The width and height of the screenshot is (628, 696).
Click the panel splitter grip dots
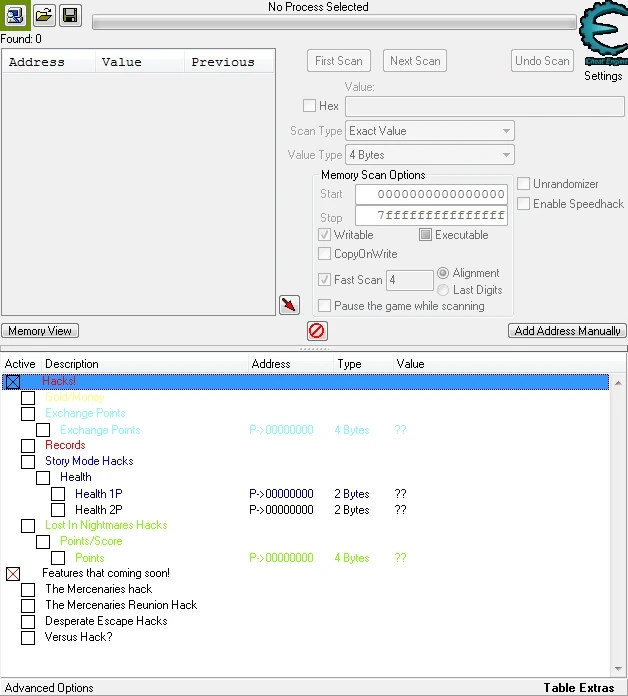pyautogui.click(x=314, y=349)
